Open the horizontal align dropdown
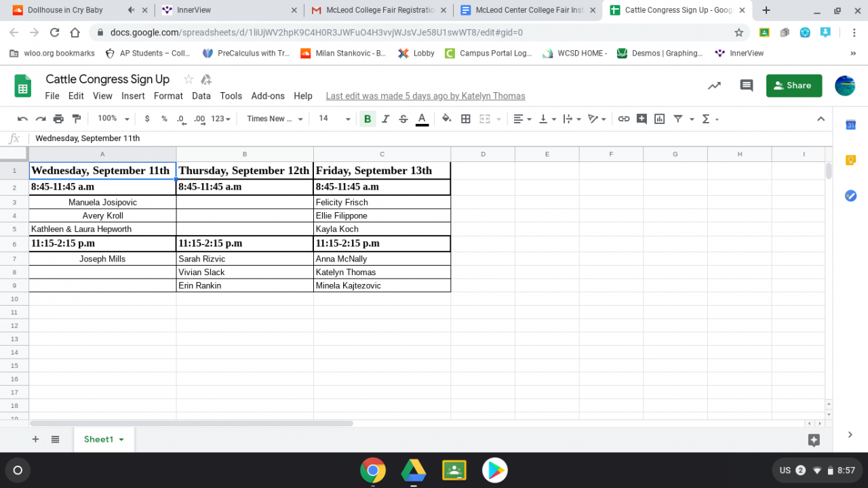Screen dimensions: 868x488 [522, 119]
